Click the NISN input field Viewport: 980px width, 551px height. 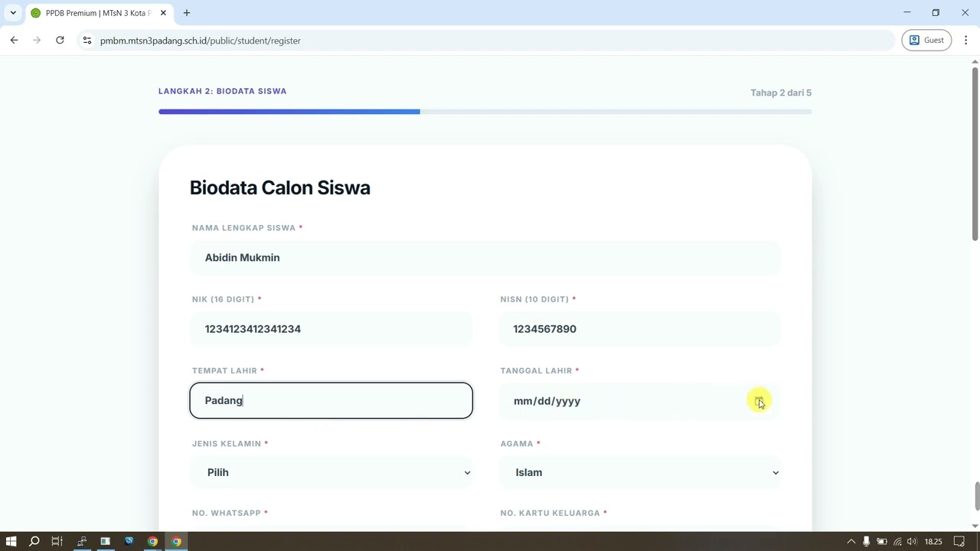[x=639, y=329]
